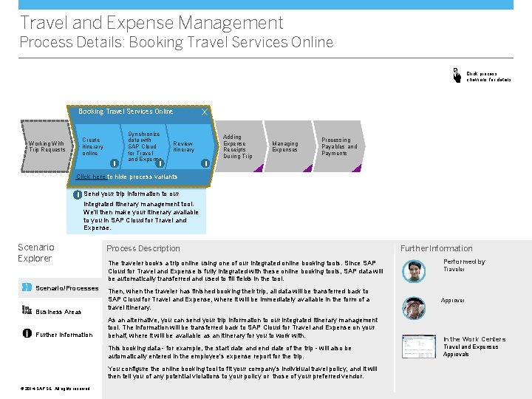The image size is (532, 399).
Task: Click 'Travel and Expense Management' title
Action: 151,23
